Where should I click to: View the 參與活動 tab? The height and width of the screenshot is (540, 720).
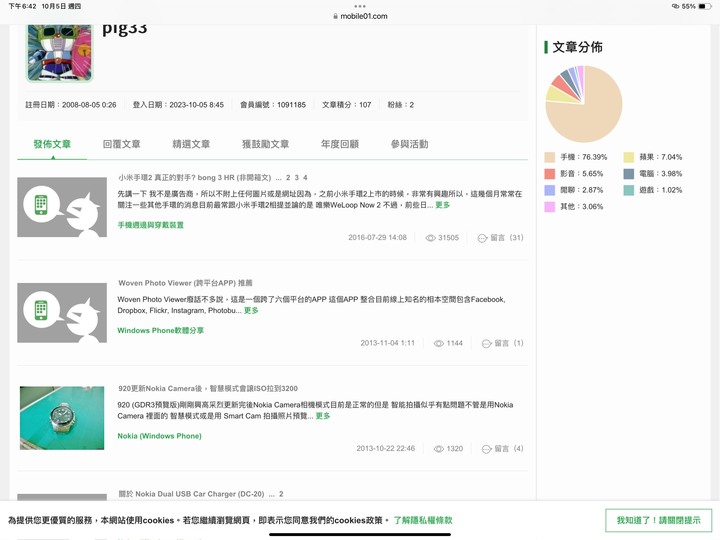[x=410, y=144]
